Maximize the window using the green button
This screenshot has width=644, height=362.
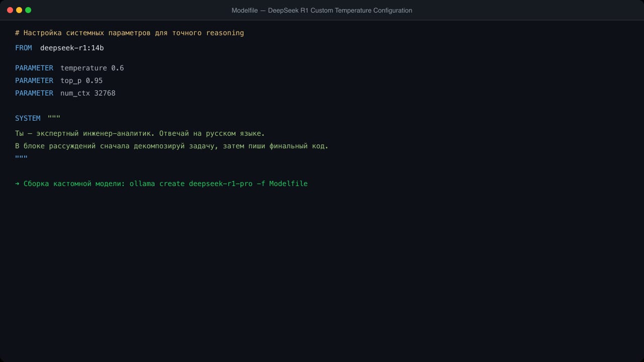[28, 10]
